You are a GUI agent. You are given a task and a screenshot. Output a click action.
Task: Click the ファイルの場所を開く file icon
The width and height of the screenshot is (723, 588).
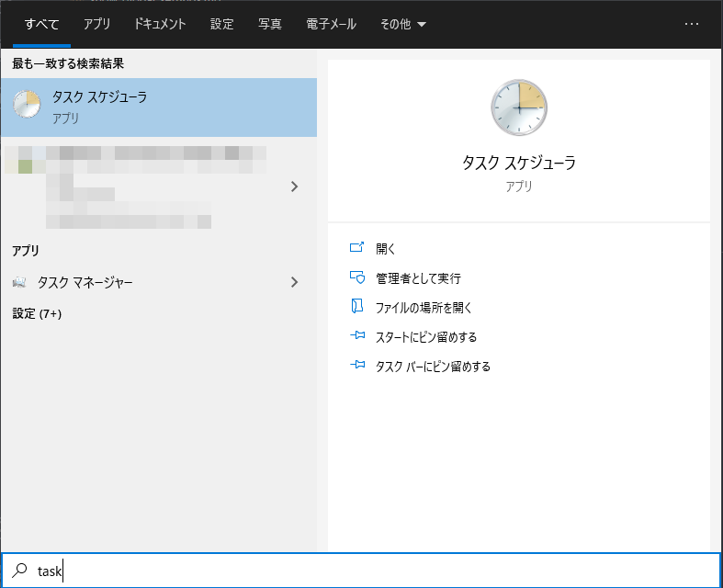point(357,307)
